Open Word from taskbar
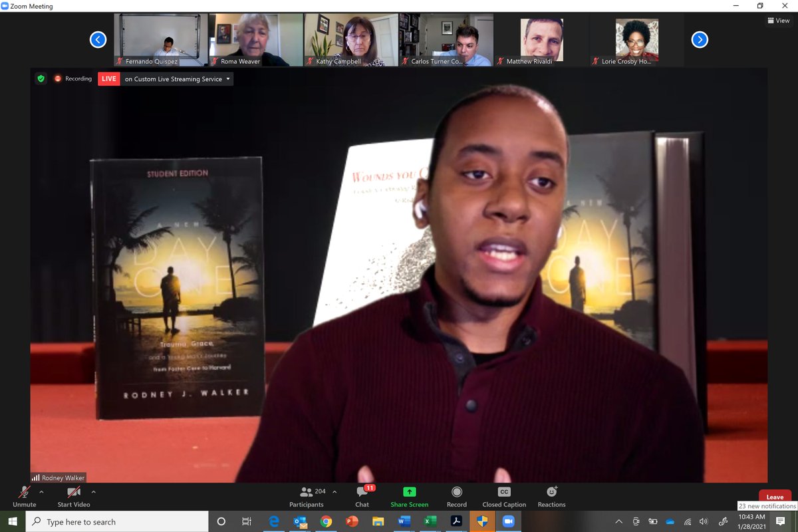 (x=404, y=521)
